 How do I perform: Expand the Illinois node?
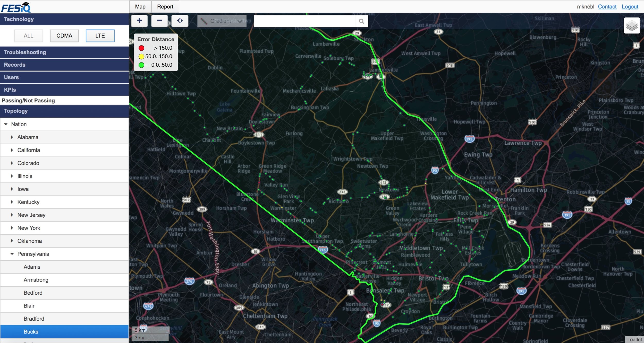pos(12,176)
